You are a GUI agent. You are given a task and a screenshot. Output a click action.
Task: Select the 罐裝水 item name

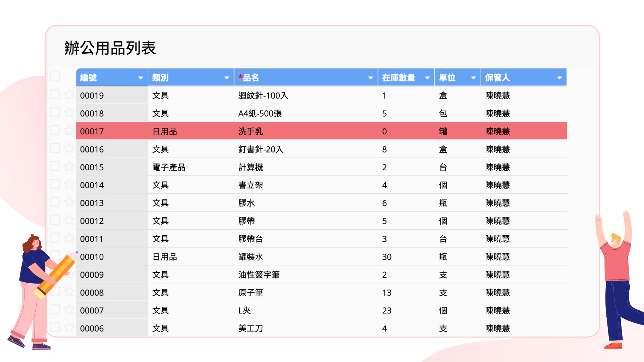(251, 257)
